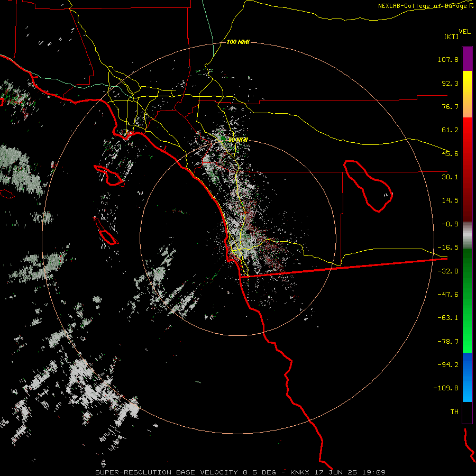Click the Super-Resolution Base Velocity caption
Screen dimensions: 476x476
241,472
